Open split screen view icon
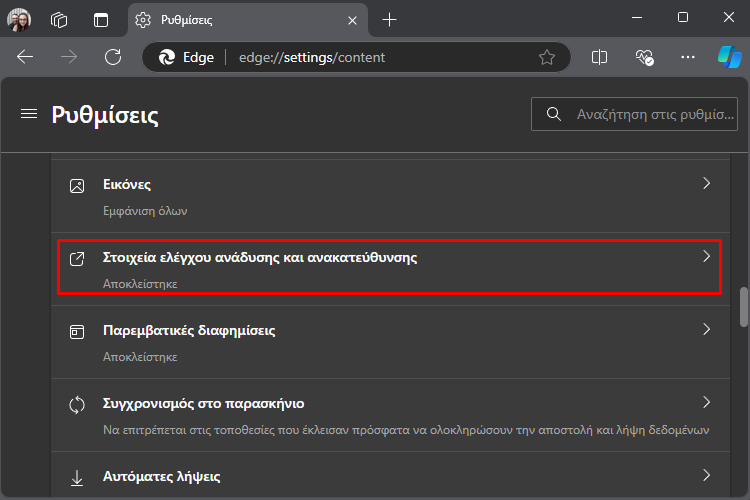This screenshot has height=500, width=750. point(599,57)
